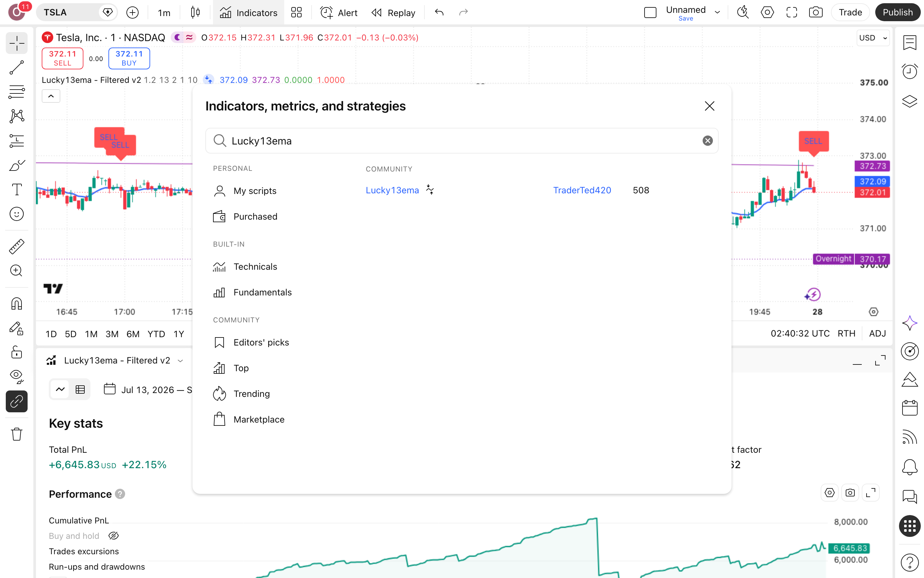Open My scripts category
924x578 pixels.
(254, 191)
